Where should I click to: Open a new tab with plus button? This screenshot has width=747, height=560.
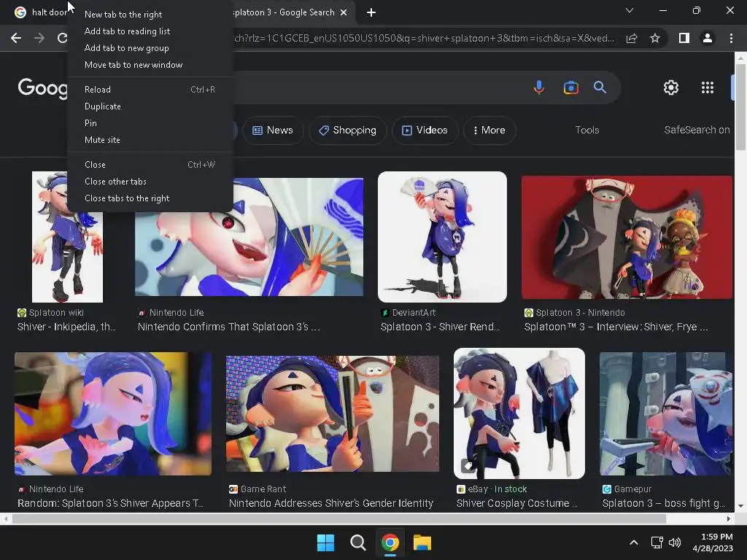pyautogui.click(x=371, y=13)
